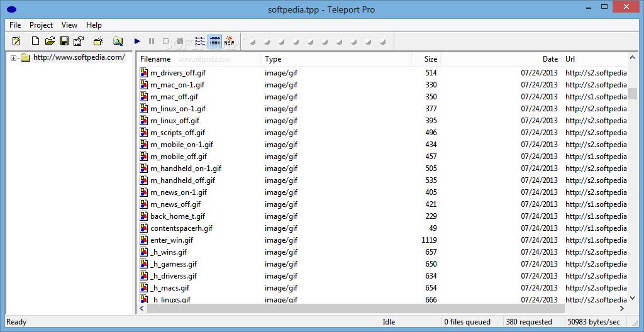The width and height of the screenshot is (644, 332).
Task: Click the file icon beside m_mobile_off.gif
Action: pyautogui.click(x=143, y=156)
